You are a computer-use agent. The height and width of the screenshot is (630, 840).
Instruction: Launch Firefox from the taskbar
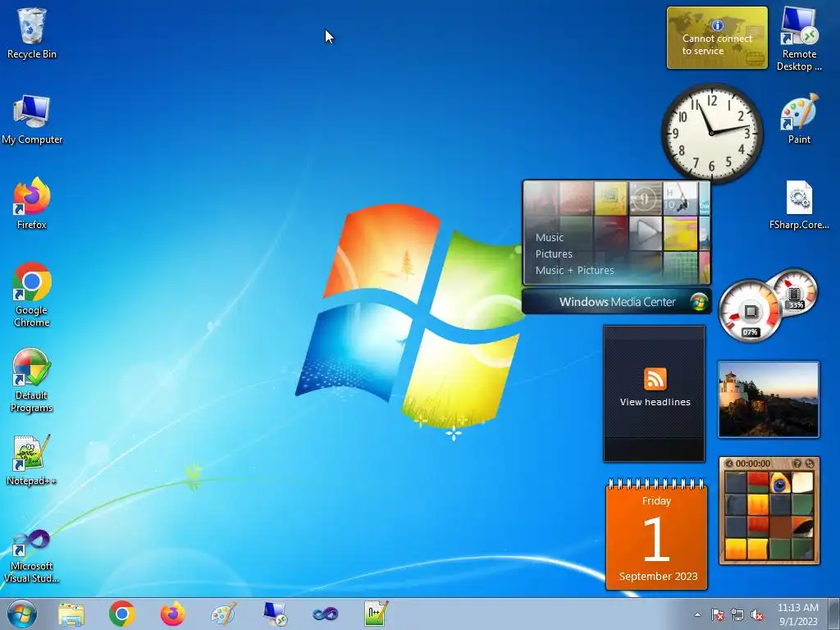(172, 614)
